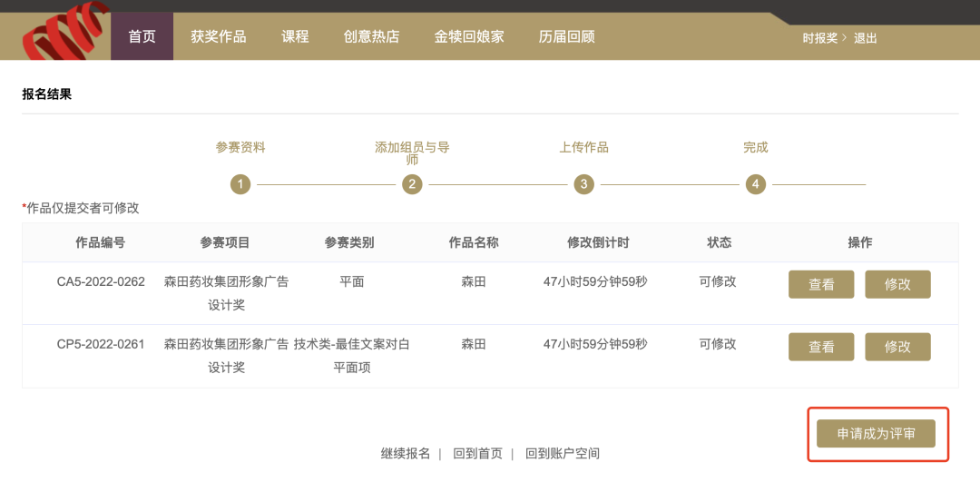This screenshot has width=980, height=482.
Task: Click 参赛资料 step label
Action: point(240,148)
